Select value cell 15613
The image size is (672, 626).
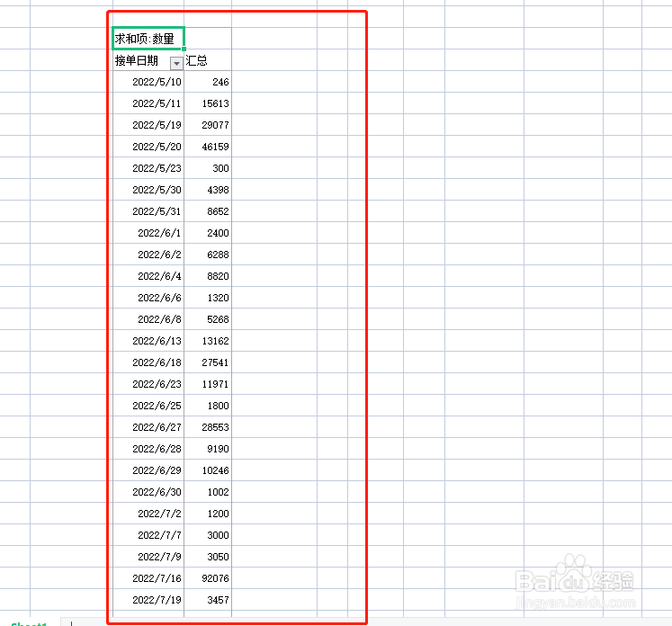click(208, 103)
